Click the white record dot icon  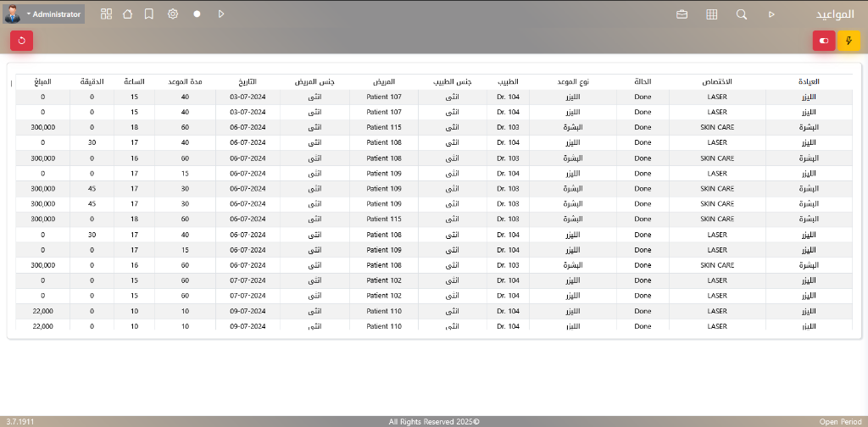point(197,14)
